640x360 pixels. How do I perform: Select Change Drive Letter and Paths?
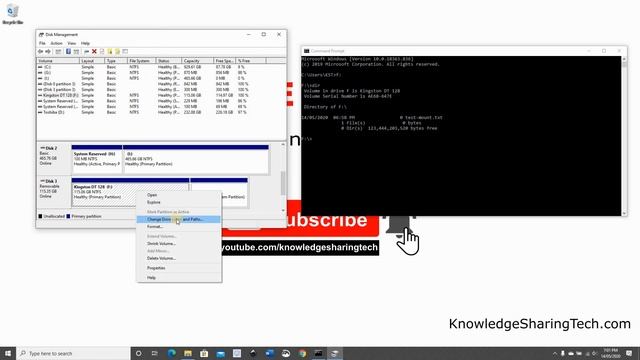click(179, 220)
